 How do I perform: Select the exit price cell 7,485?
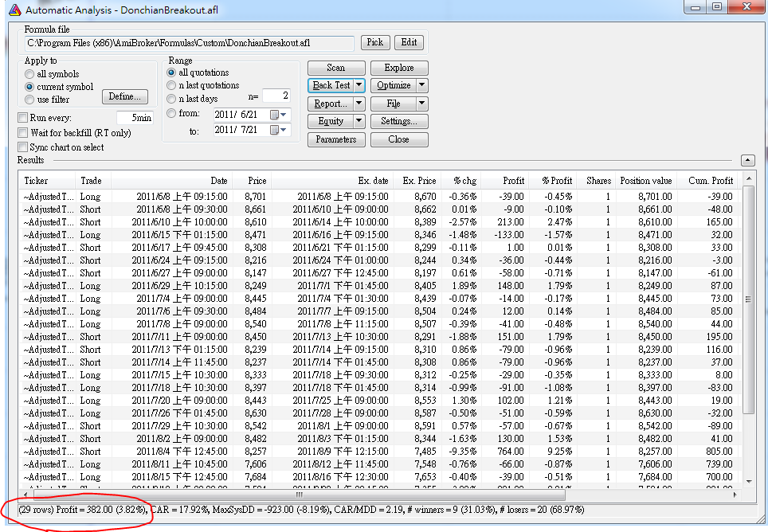click(x=425, y=452)
